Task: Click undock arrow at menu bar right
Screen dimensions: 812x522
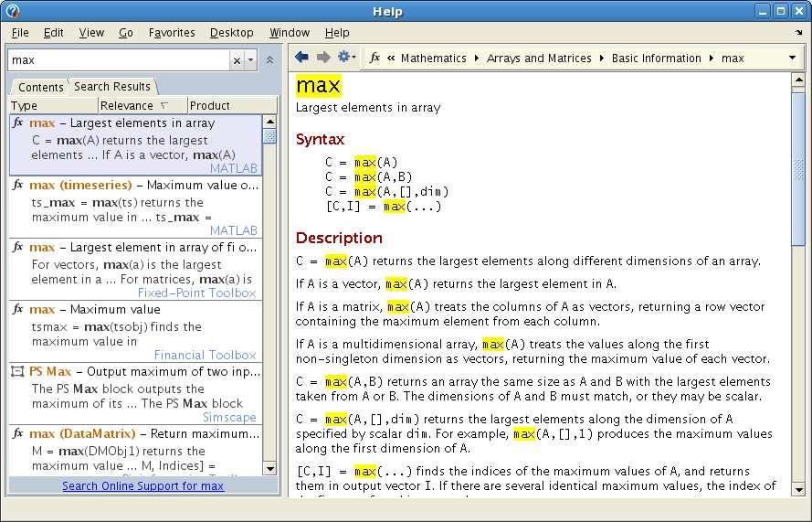Action: (798, 33)
